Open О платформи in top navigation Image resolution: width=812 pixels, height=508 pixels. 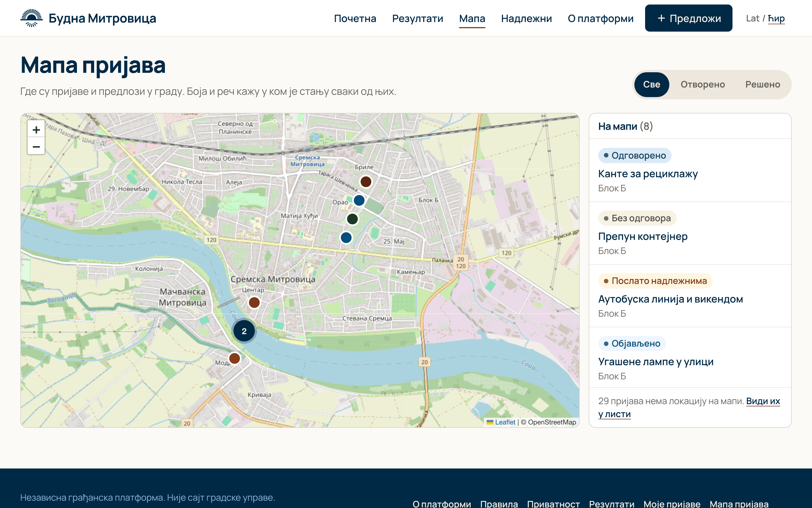click(601, 18)
